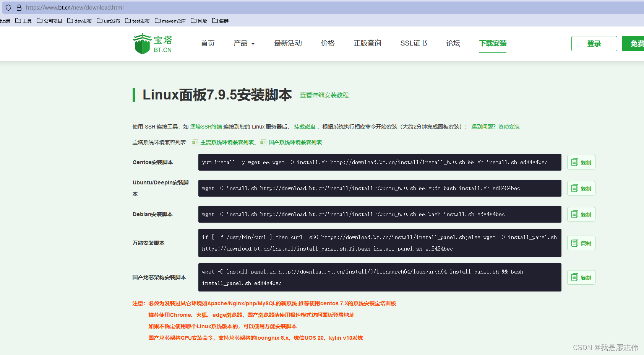644x355 pixels.
Task: Open 价格 navigation item
Action: click(x=328, y=43)
